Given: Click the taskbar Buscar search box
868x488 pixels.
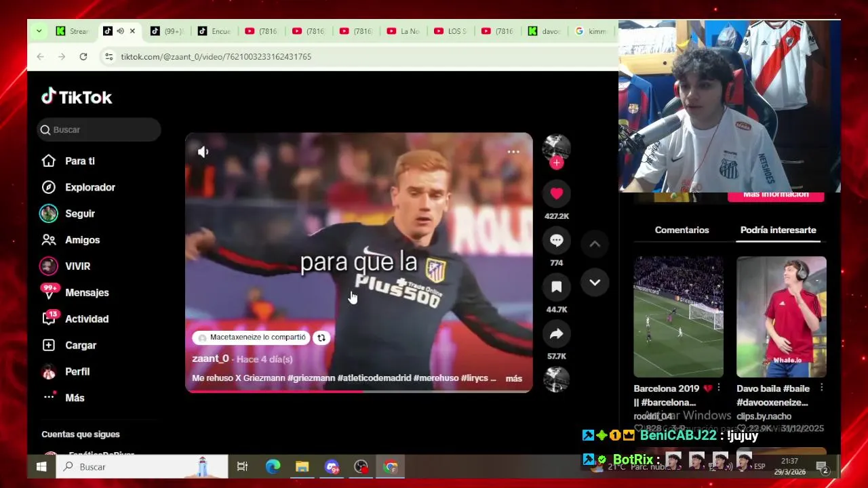Looking at the screenshot, I should (x=142, y=466).
